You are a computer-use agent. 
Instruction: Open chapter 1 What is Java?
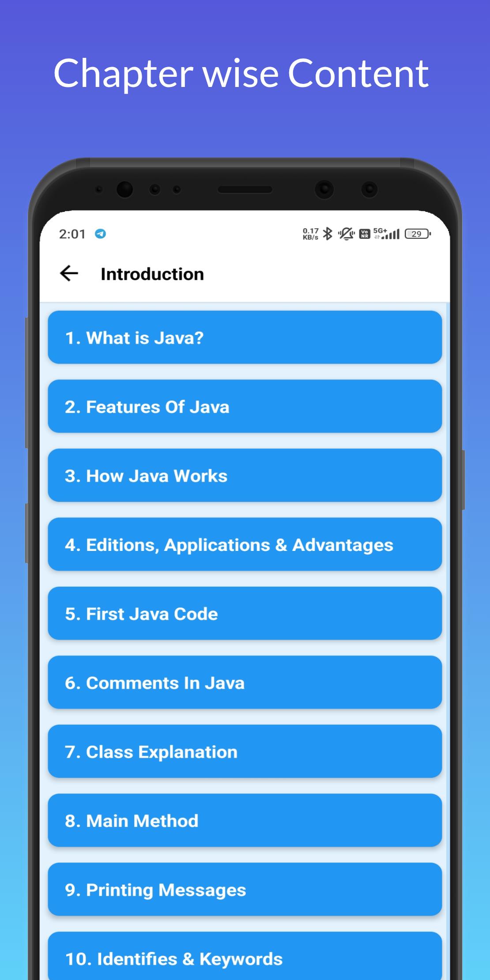[245, 338]
